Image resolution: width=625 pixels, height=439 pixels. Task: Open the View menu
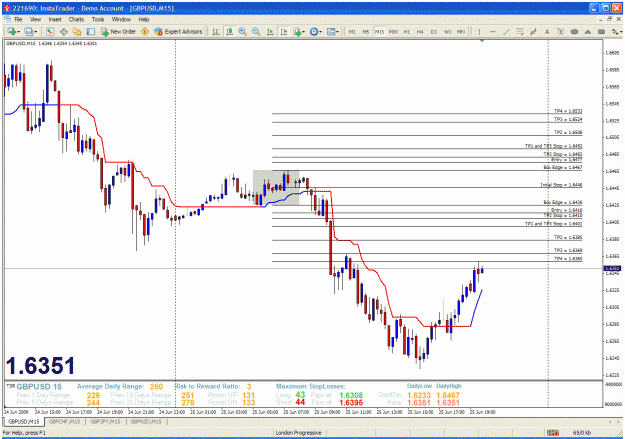point(35,19)
